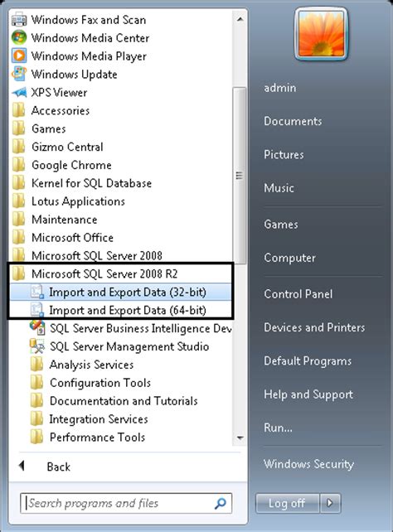
Task: Click the Maintenance folder icon
Action: (18, 220)
